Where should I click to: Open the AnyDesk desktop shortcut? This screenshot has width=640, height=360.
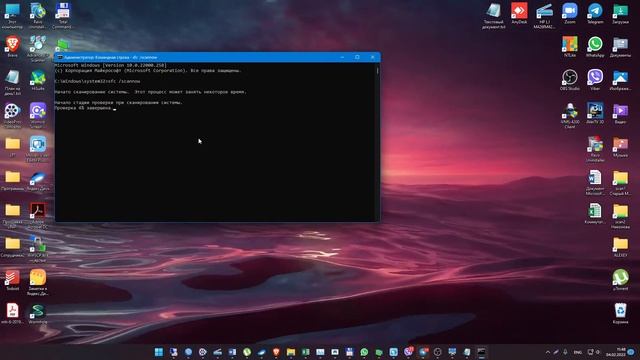[x=519, y=13]
